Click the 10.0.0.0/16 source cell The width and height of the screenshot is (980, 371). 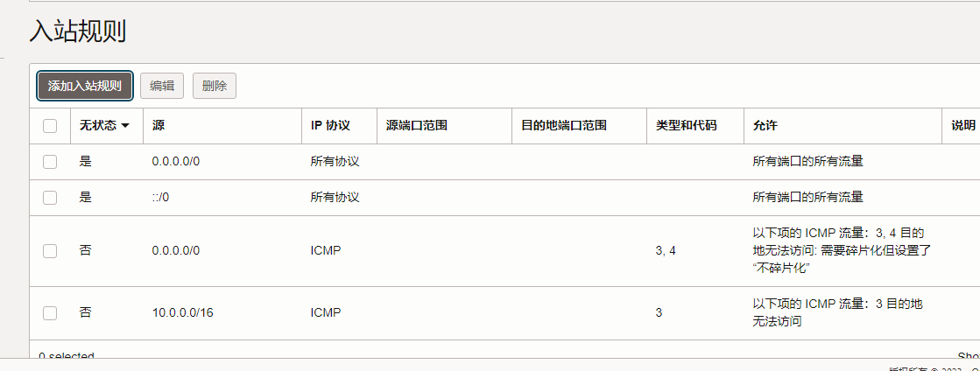point(183,312)
